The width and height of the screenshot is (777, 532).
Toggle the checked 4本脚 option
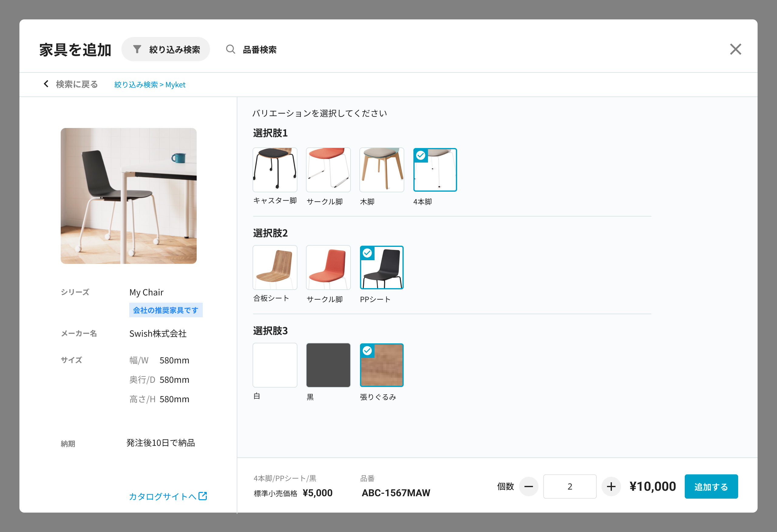click(x=435, y=170)
